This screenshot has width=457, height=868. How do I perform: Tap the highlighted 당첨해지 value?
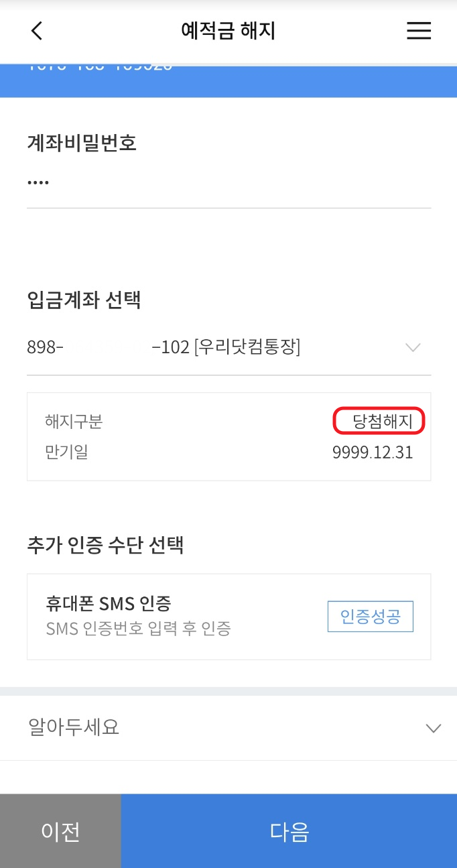[x=379, y=422]
